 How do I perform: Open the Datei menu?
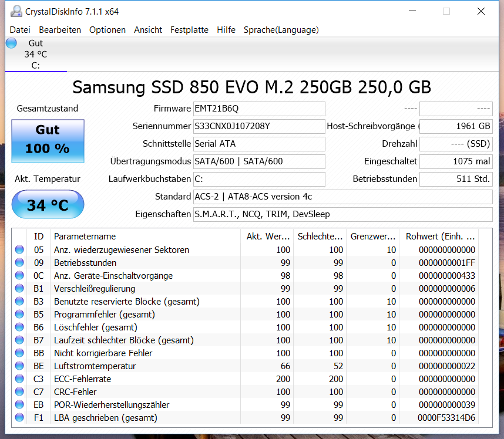20,30
